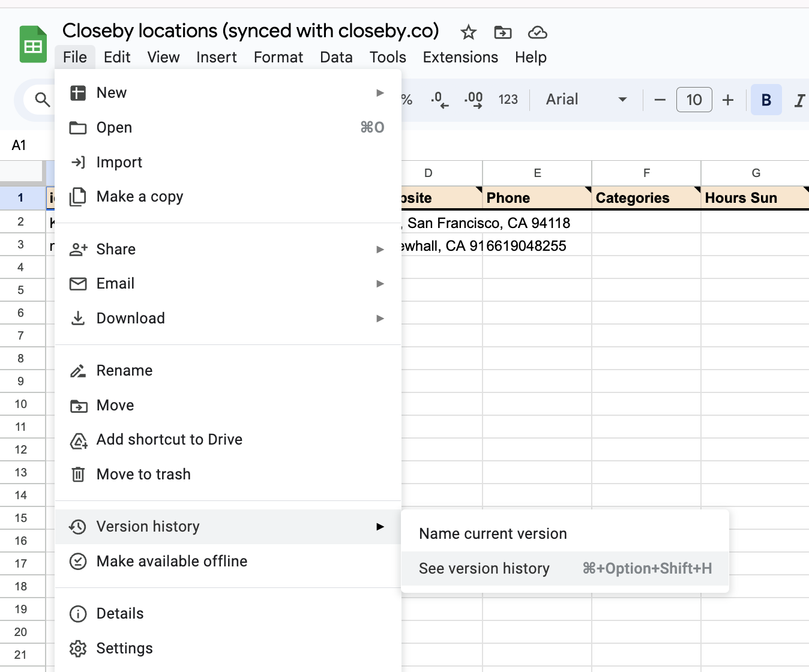The height and width of the screenshot is (672, 809).
Task: Select Name current version
Action: point(493,533)
